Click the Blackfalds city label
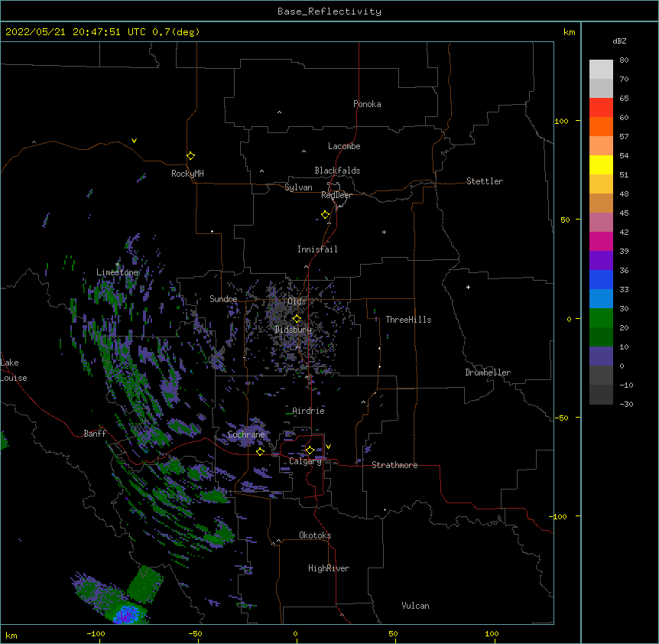 coord(337,171)
